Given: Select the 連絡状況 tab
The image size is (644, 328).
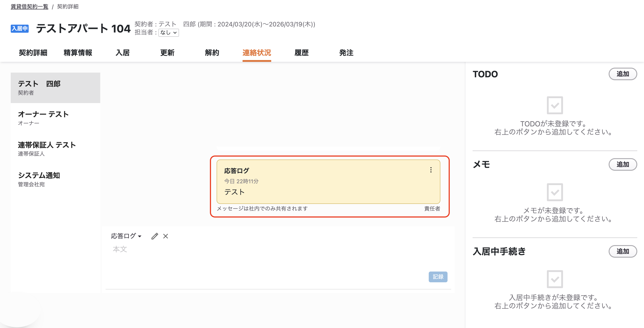Looking at the screenshot, I should 257,53.
